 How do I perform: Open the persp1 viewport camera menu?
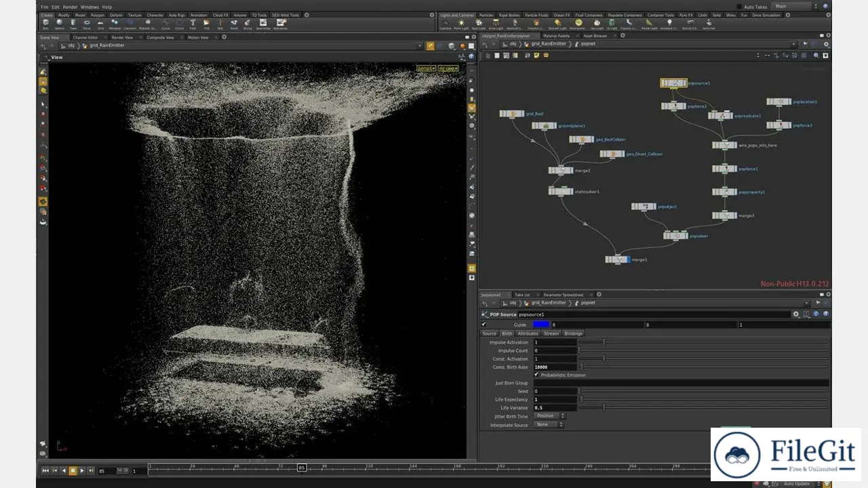click(425, 68)
